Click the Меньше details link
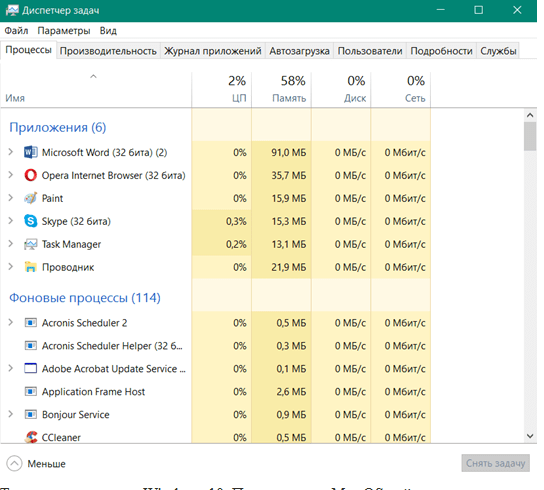This screenshot has height=490, width=544. [x=46, y=464]
